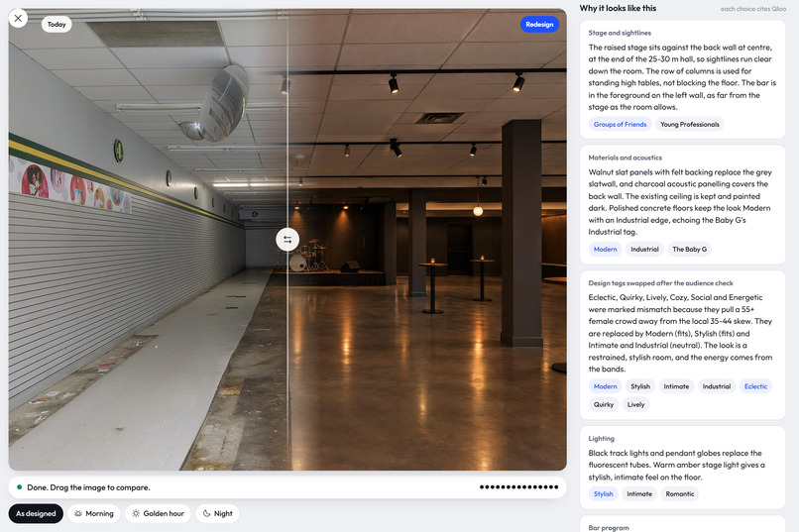Click 'Done. Drag the image to compare.' status

[88, 487]
